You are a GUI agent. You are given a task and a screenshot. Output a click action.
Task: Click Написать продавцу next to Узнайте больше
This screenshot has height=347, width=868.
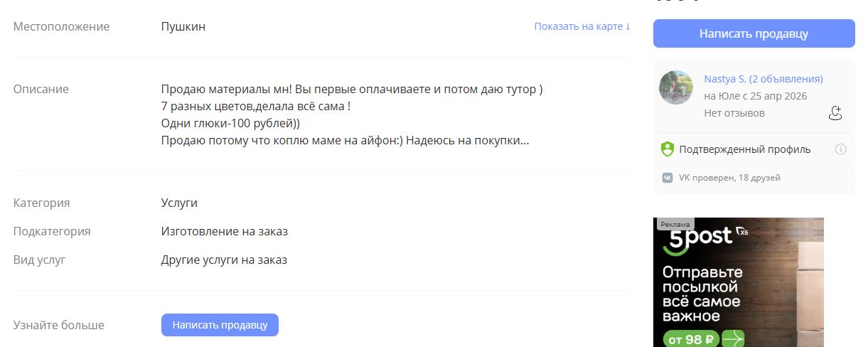click(x=220, y=325)
